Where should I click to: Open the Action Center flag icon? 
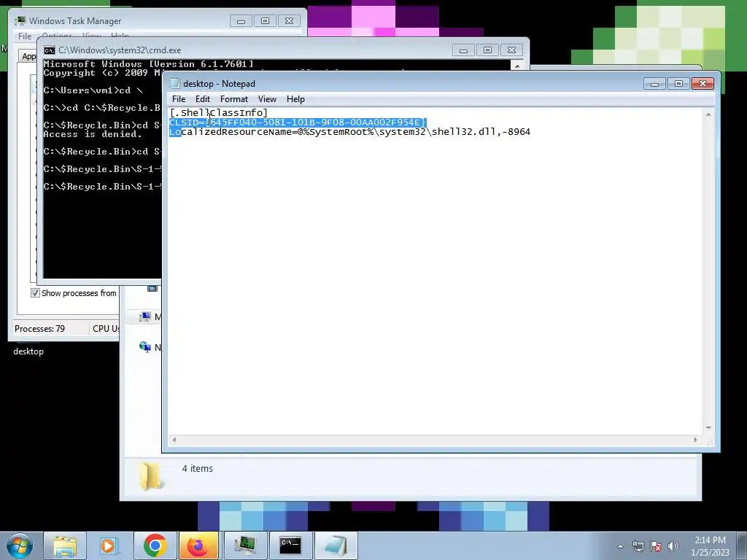click(x=656, y=546)
